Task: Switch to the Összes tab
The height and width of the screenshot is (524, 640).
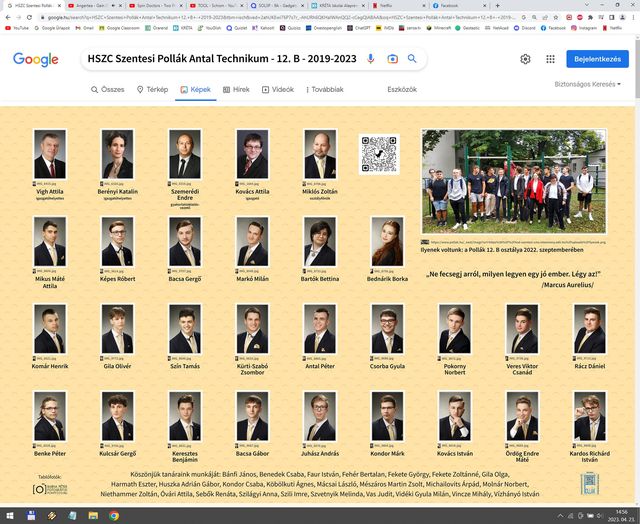Action: tap(106, 90)
